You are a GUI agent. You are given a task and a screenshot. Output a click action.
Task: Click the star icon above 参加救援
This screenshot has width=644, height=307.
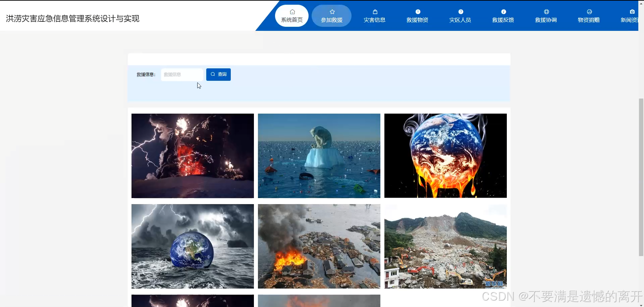pos(332,12)
